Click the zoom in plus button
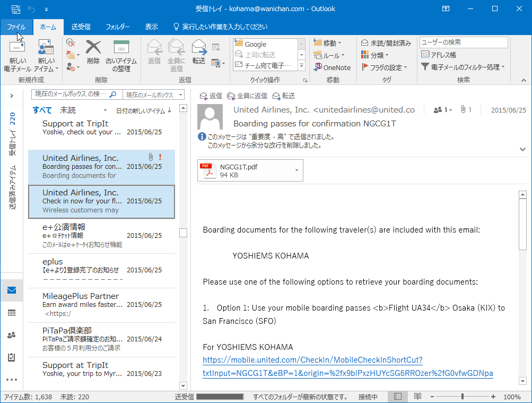 (x=493, y=397)
